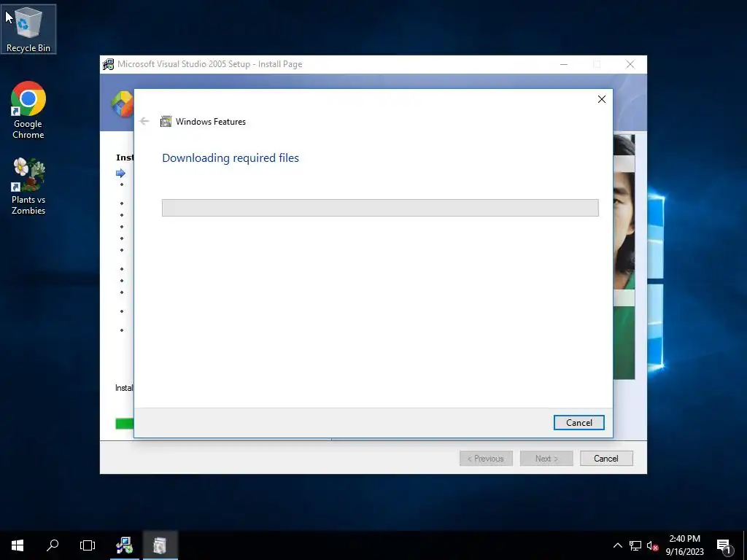Image resolution: width=747 pixels, height=560 pixels.
Task: Close the Windows Features dialog
Action: tap(602, 99)
